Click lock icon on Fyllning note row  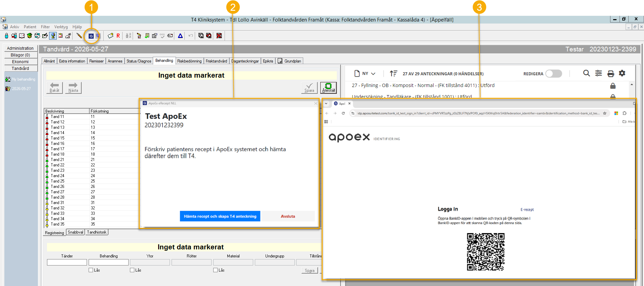point(613,86)
